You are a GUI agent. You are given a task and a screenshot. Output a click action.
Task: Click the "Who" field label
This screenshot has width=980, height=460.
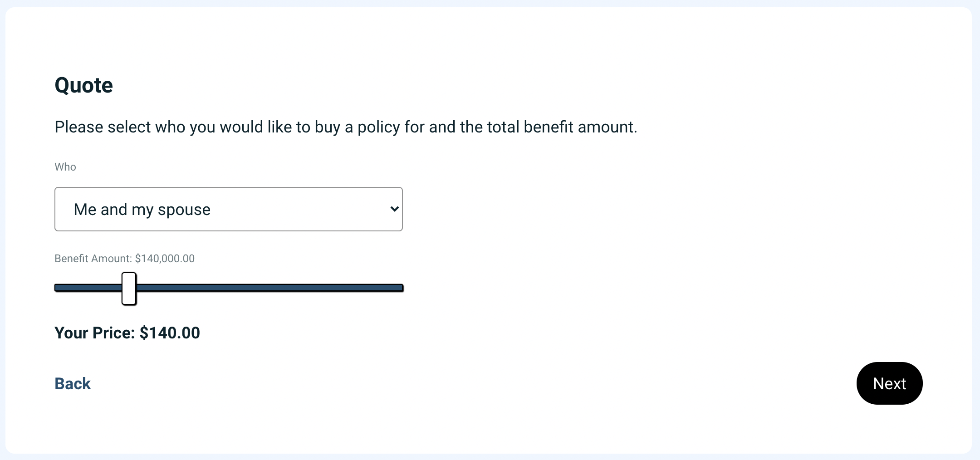(x=65, y=167)
